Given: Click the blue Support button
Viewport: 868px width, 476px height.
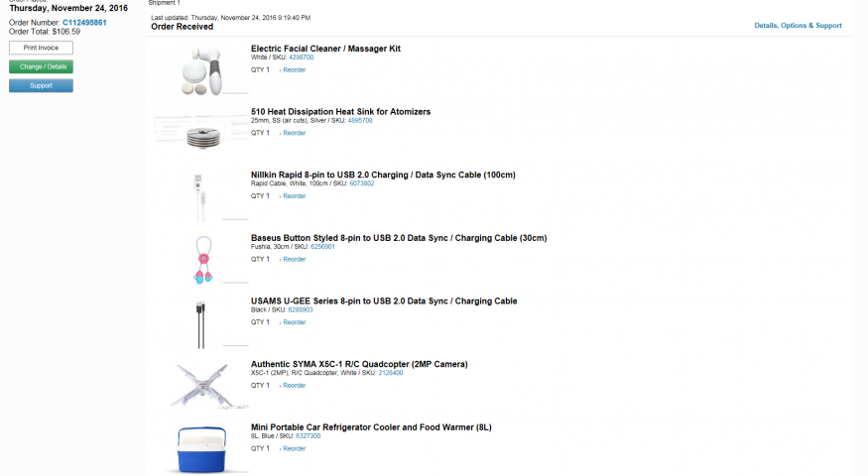Looking at the screenshot, I should [41, 85].
